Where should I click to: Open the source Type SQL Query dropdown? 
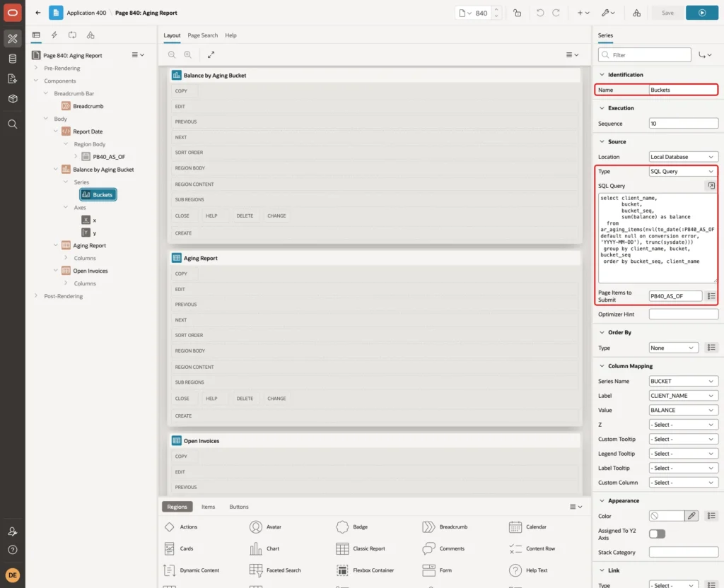pyautogui.click(x=684, y=171)
